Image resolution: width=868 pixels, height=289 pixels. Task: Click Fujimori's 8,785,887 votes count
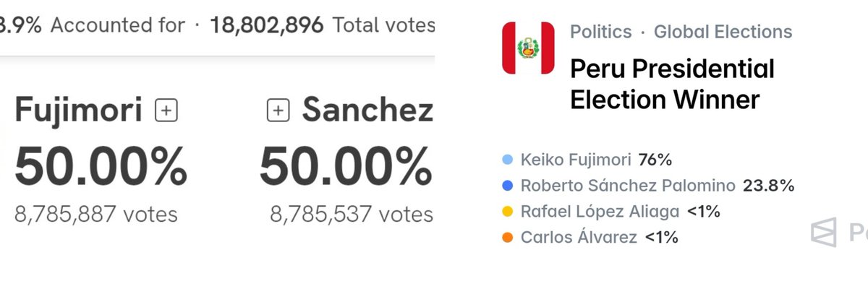(x=96, y=214)
